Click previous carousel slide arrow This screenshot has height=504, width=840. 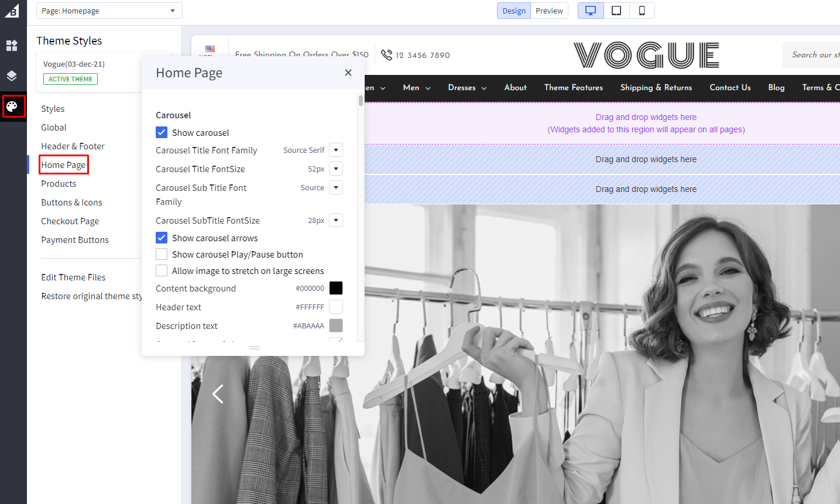click(x=218, y=394)
